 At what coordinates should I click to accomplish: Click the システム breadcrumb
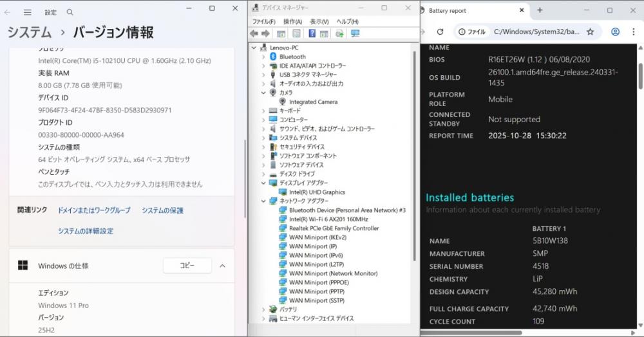pos(30,32)
